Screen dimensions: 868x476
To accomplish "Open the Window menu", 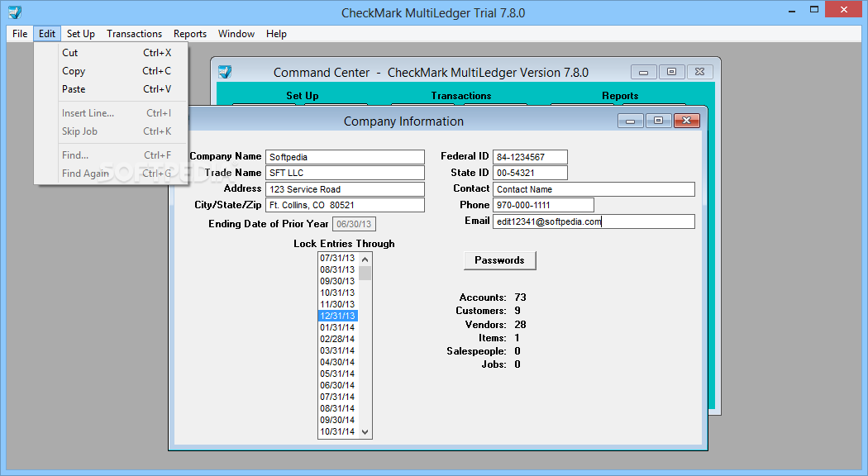I will tap(236, 34).
